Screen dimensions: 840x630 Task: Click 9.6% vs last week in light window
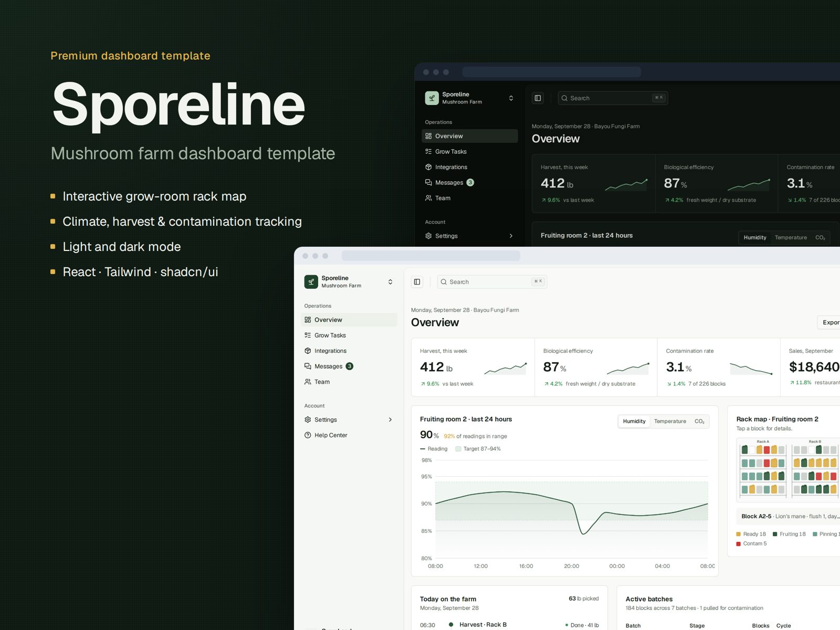(447, 384)
